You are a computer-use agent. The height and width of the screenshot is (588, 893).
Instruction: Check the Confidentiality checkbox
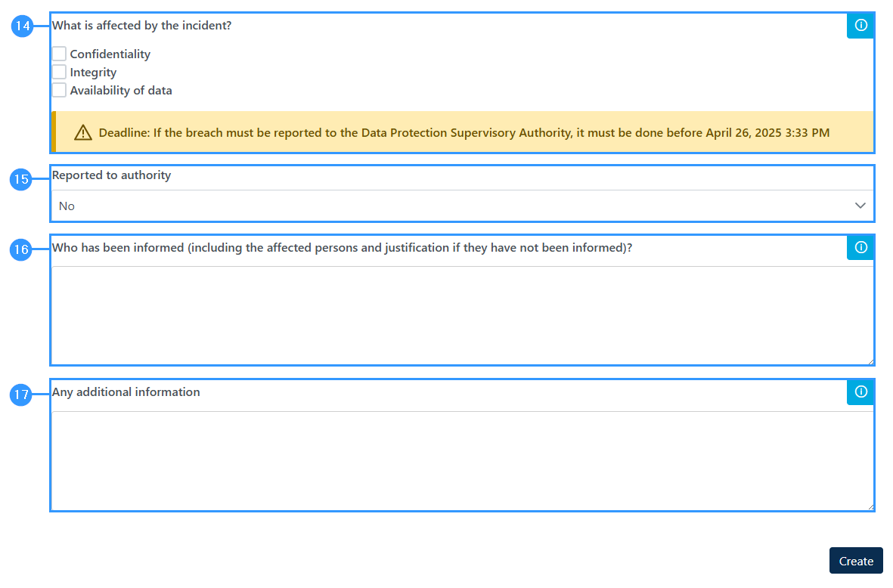(x=59, y=54)
